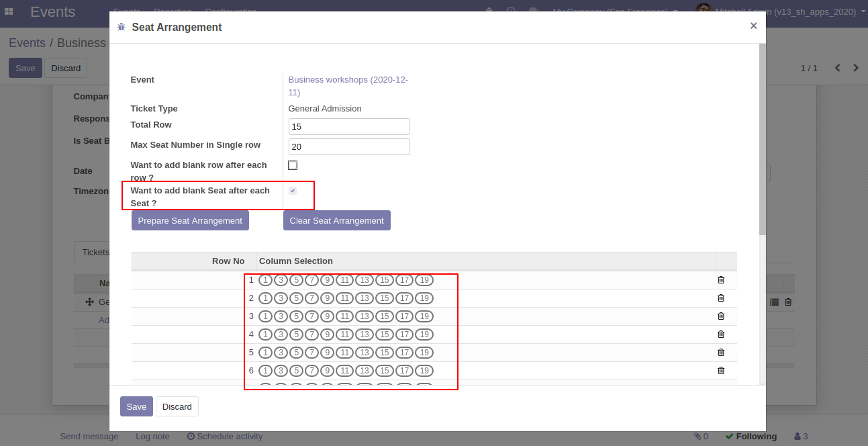
Task: Toggle seat 9 in row 5
Action: (x=327, y=353)
